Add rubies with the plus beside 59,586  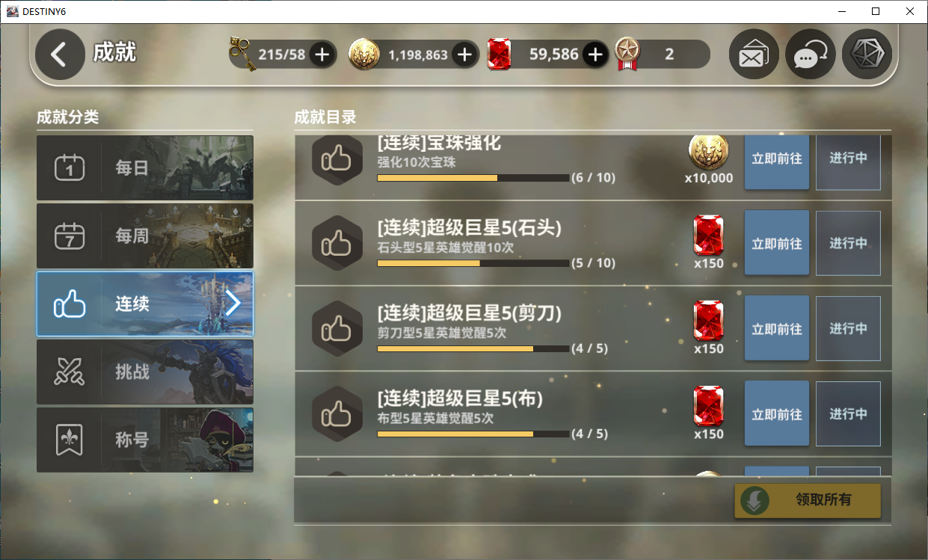coord(595,55)
